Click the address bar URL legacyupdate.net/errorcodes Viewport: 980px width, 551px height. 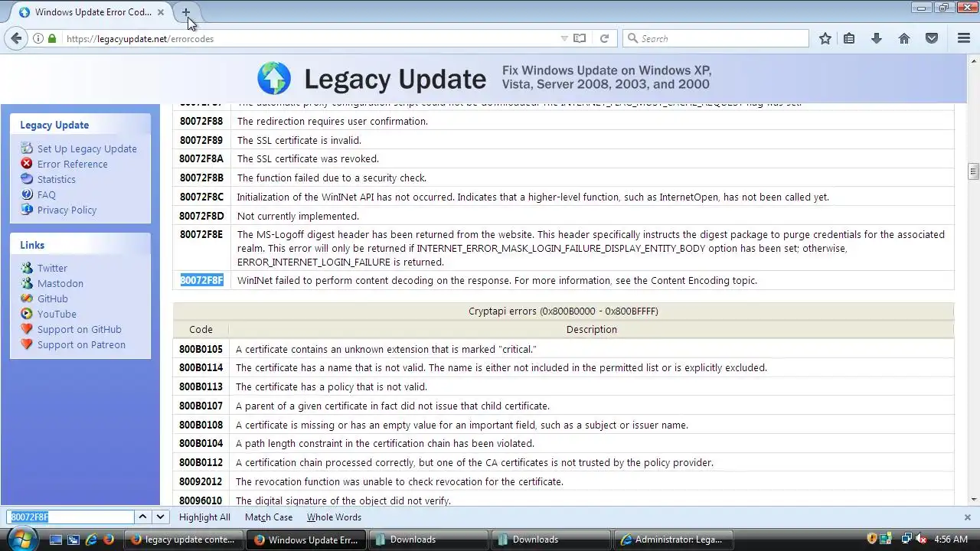click(x=140, y=38)
